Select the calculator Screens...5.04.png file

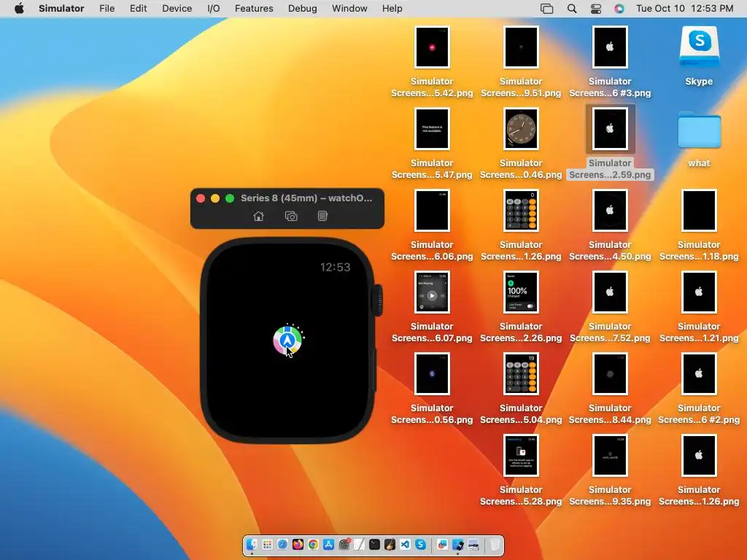pyautogui.click(x=521, y=374)
